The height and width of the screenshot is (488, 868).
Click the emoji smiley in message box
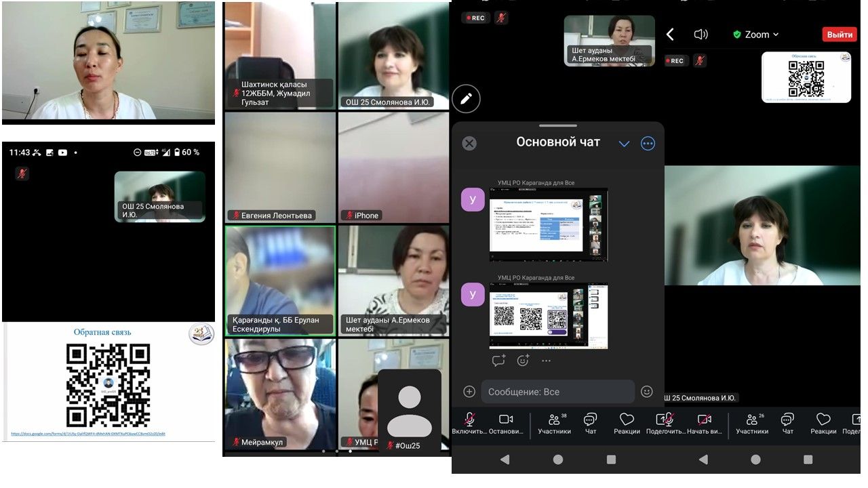(646, 392)
